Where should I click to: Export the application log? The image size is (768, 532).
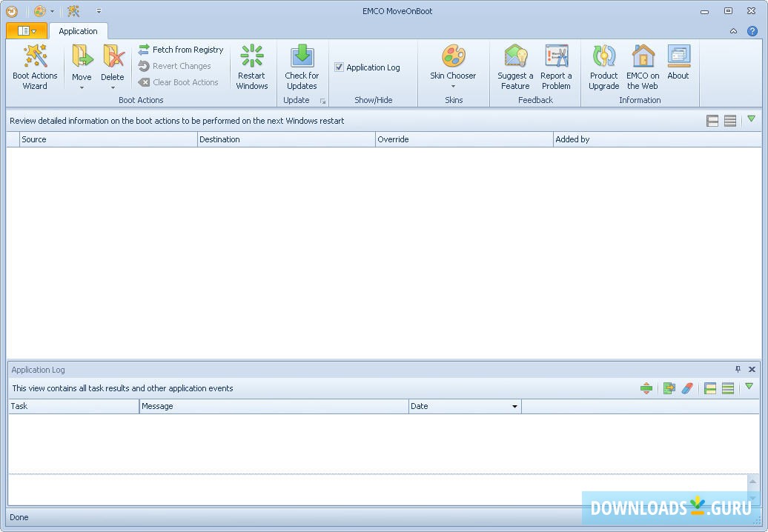coord(669,388)
